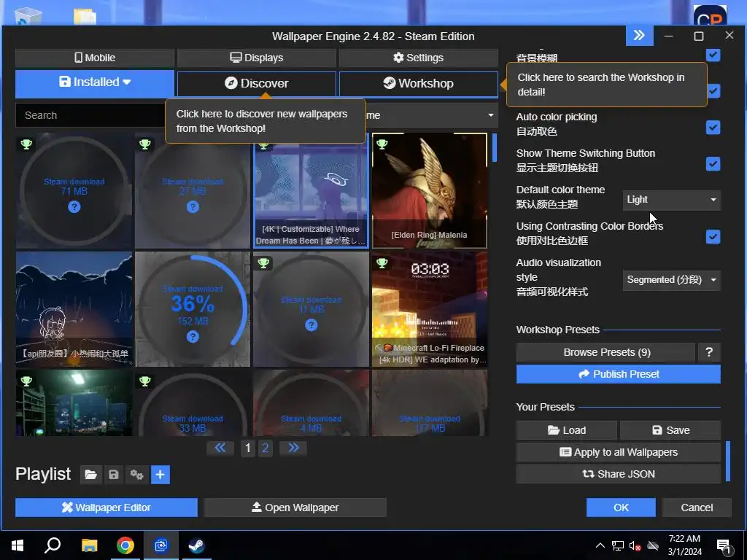Go to next page with double-right arrows
The image size is (747, 560).
click(x=293, y=448)
